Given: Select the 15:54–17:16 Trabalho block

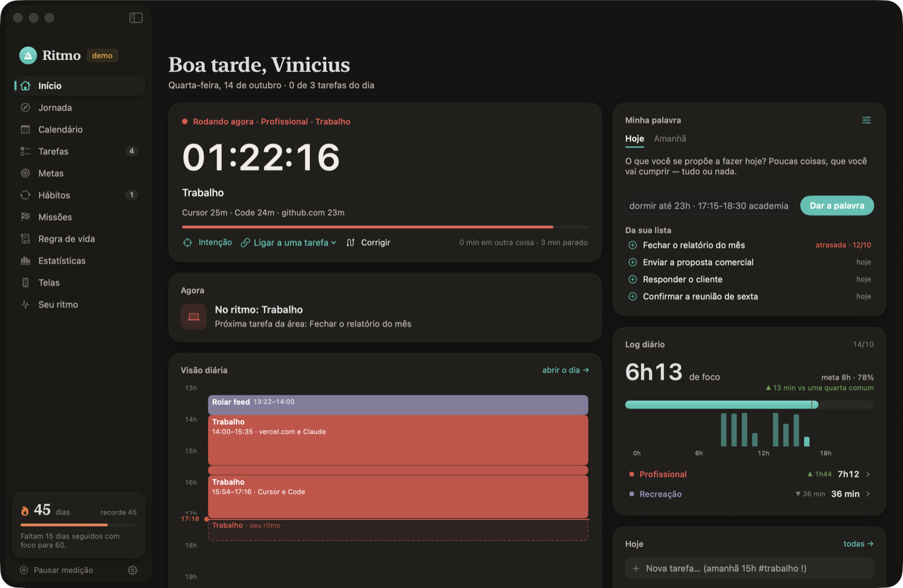Looking at the screenshot, I should coord(398,497).
